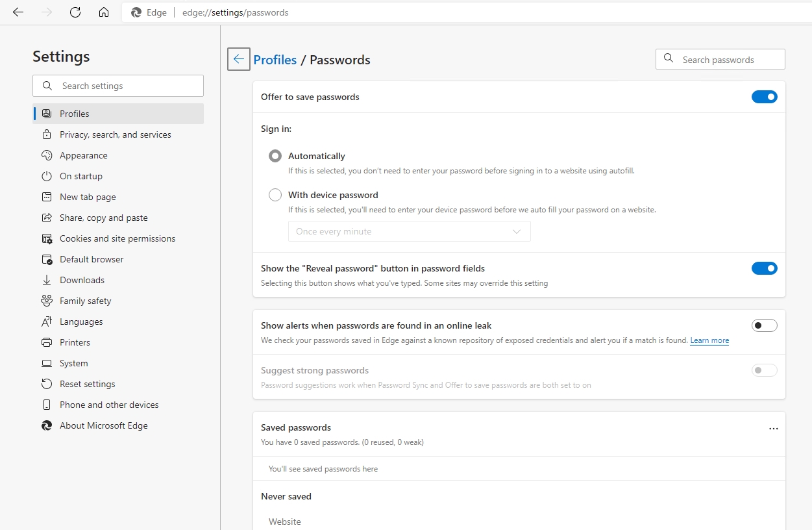Switch to the Appearance settings section

point(82,155)
